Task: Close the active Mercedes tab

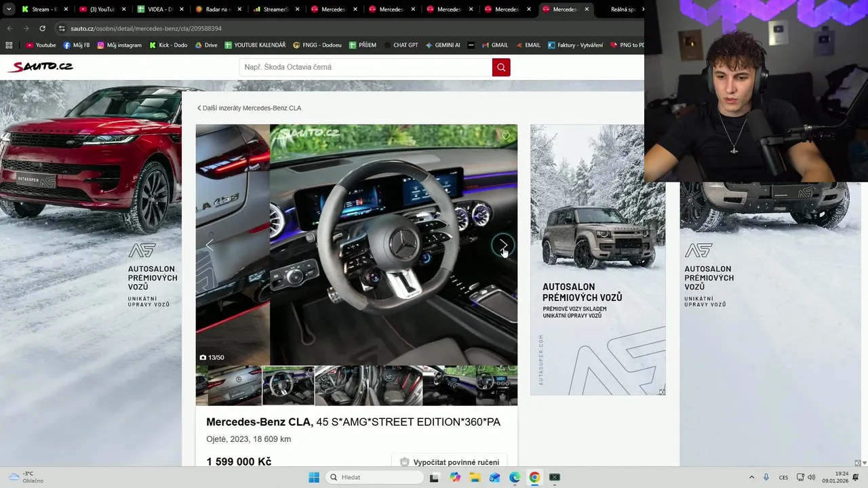Action: point(585,9)
